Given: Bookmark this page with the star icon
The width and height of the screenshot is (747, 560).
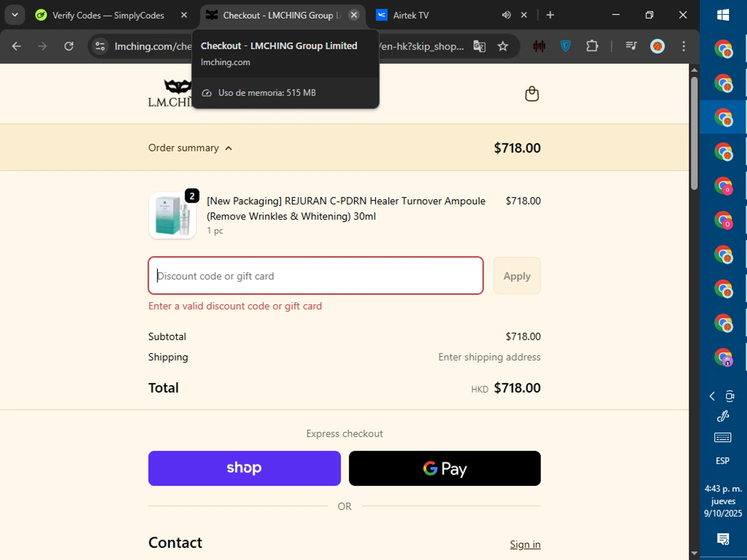Looking at the screenshot, I should point(503,46).
